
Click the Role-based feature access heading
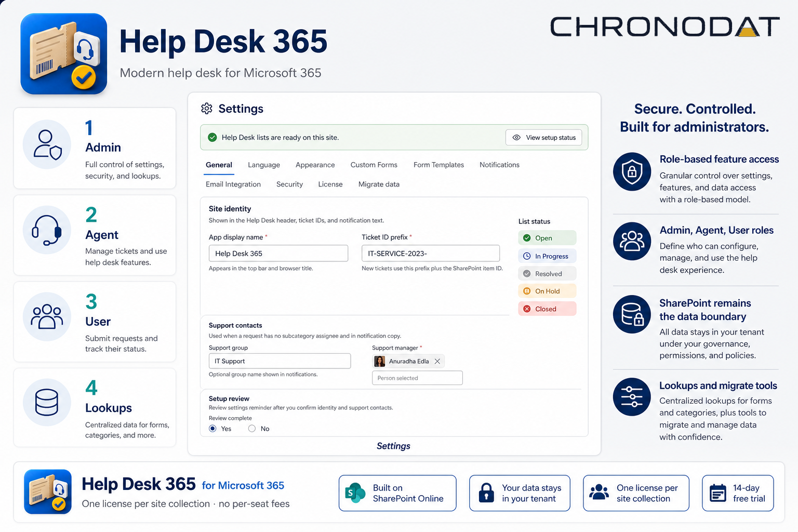coord(719,159)
